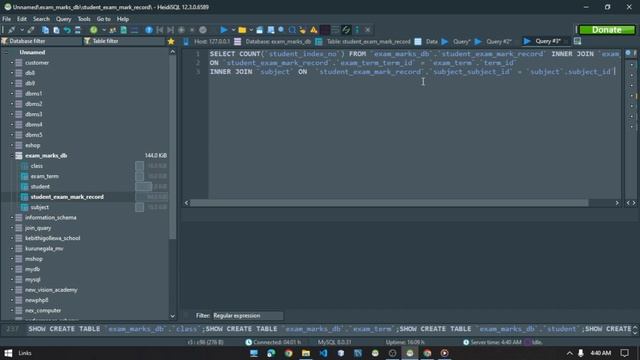Switch to the Query #2 tab

(x=493, y=41)
